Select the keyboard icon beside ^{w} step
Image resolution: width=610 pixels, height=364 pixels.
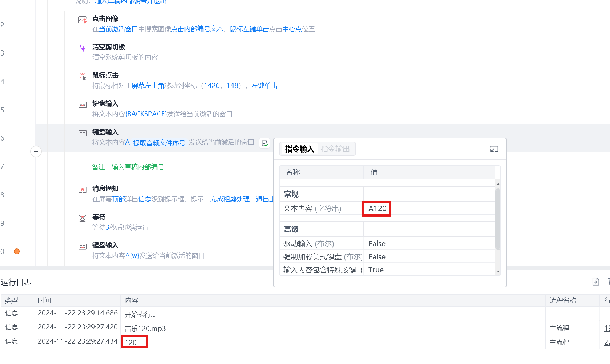click(82, 246)
